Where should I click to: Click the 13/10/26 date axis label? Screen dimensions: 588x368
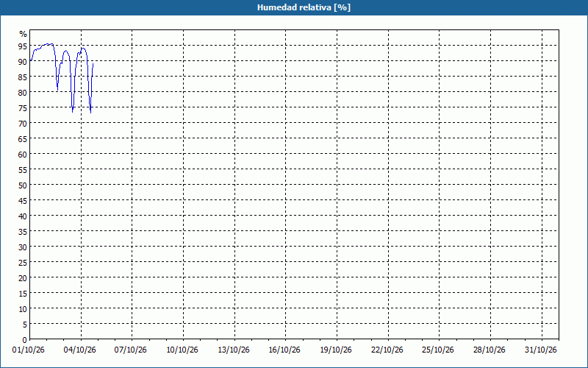[x=234, y=350]
